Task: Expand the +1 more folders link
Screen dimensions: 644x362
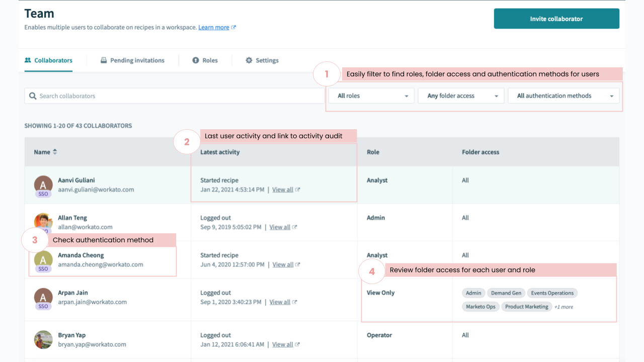Action: tap(563, 307)
